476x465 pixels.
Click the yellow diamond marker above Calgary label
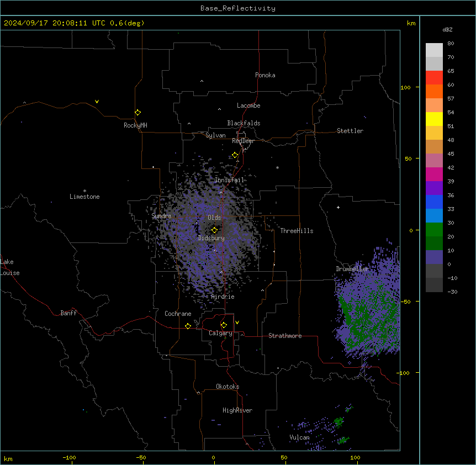point(224,325)
